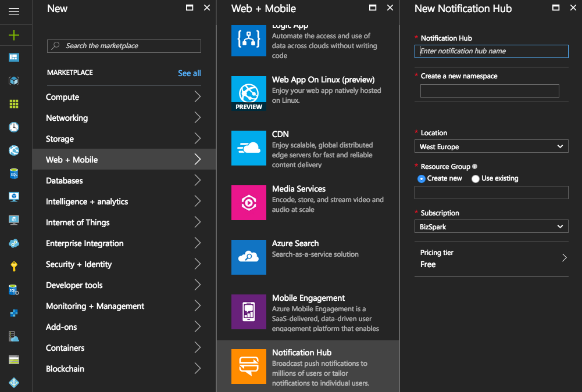Click the Resource Group name input field
Image resolution: width=582 pixels, height=392 pixels.
pos(491,192)
